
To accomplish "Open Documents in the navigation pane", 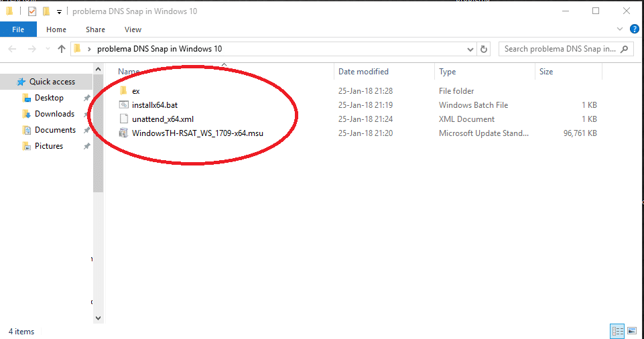I will coord(55,130).
